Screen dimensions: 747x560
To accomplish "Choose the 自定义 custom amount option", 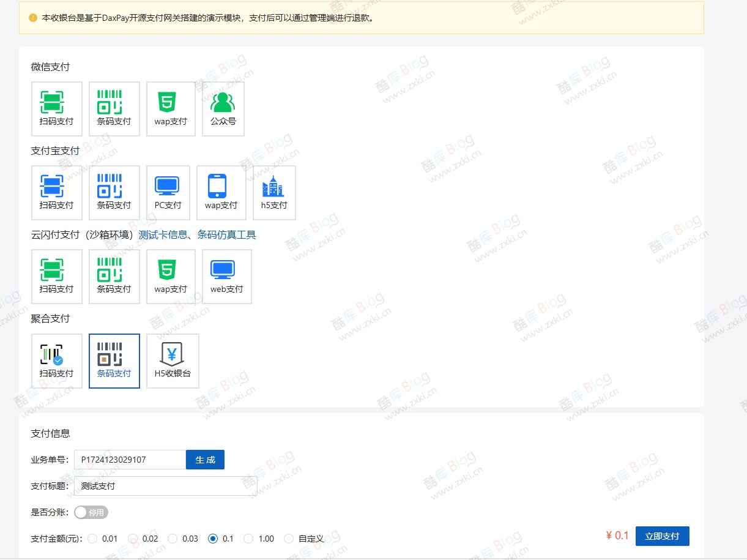I will (x=289, y=539).
